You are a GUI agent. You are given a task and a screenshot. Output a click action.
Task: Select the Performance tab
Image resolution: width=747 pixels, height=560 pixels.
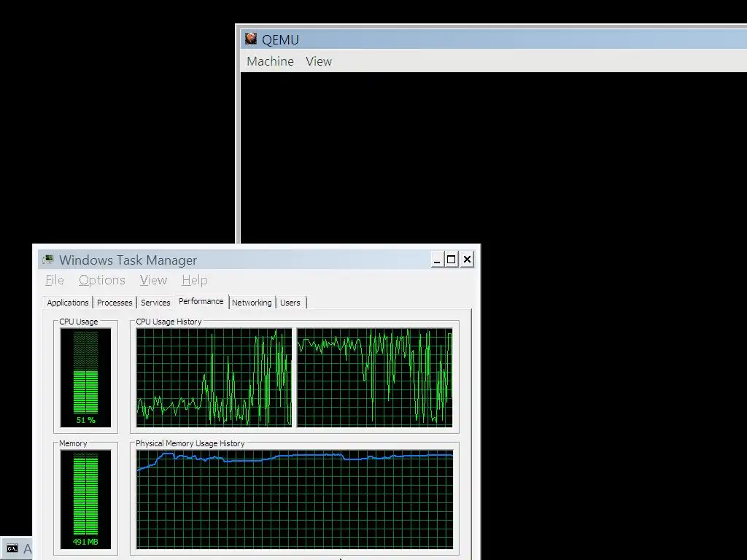pos(201,301)
